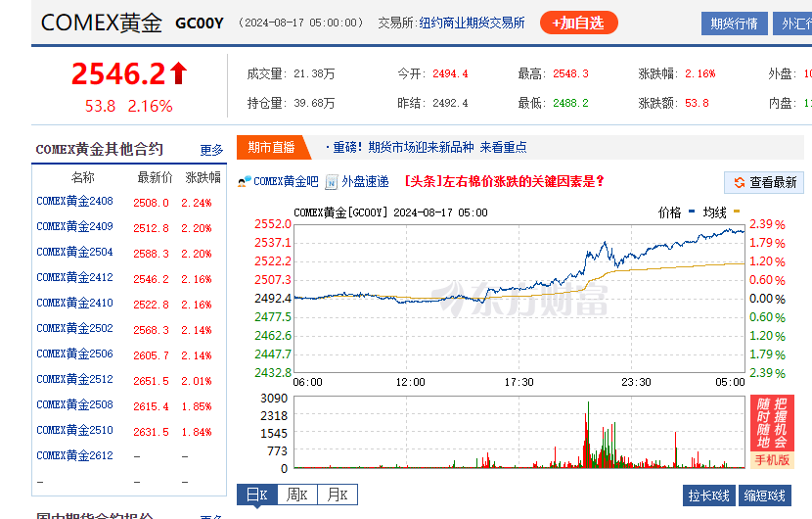Image resolution: width=812 pixels, height=519 pixels.
Task: Click 更多 beside COMEX黄金其他合约
Action: pyautogui.click(x=211, y=150)
